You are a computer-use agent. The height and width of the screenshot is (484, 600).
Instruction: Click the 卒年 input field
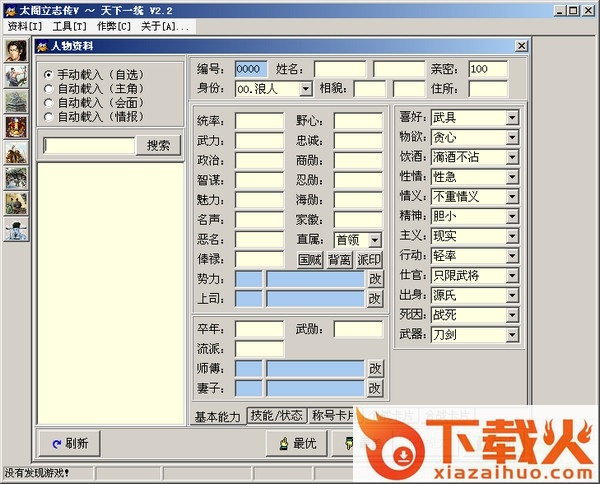259,329
